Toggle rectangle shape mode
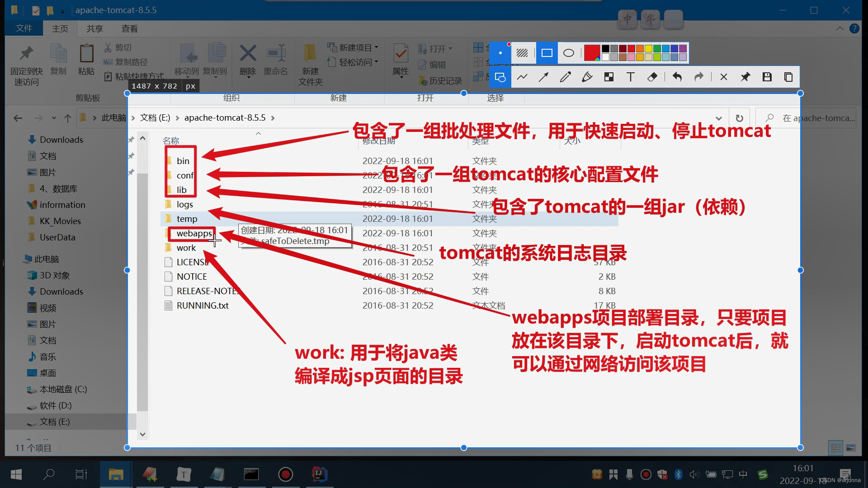The width and height of the screenshot is (868, 488). coord(547,53)
